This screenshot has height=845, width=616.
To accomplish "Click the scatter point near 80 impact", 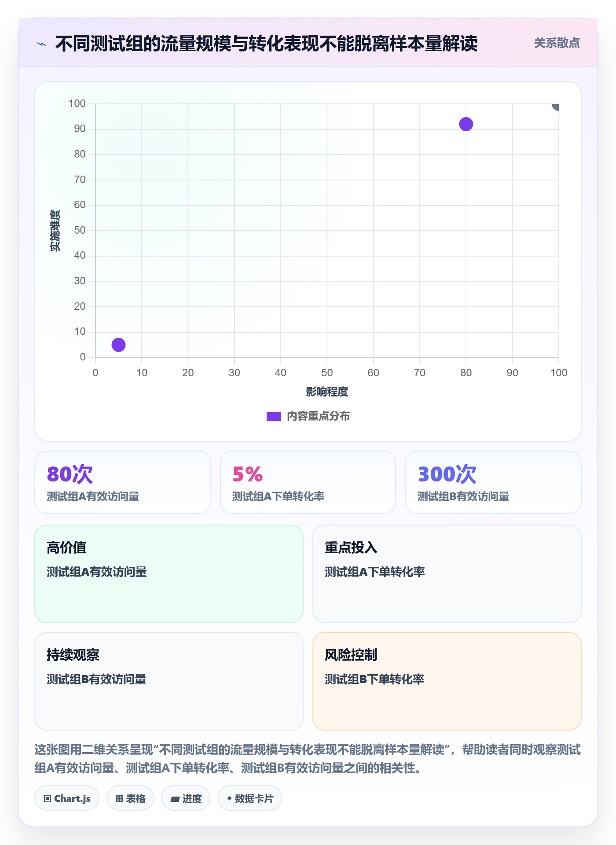I will 466,124.
